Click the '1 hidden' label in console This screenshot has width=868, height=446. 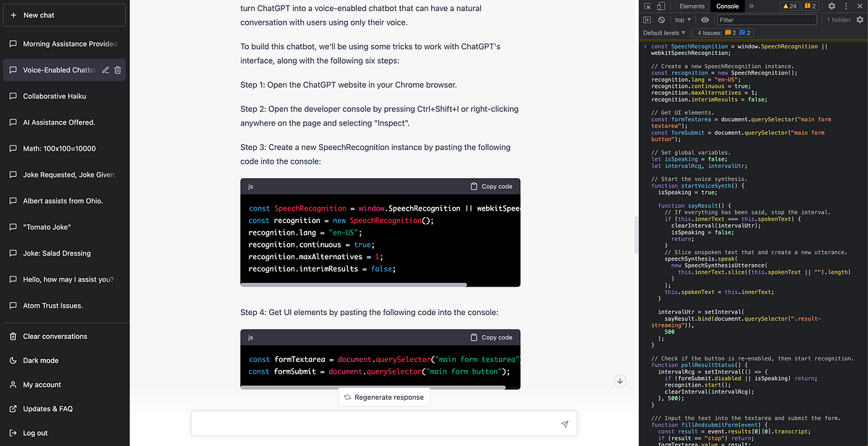click(x=839, y=20)
